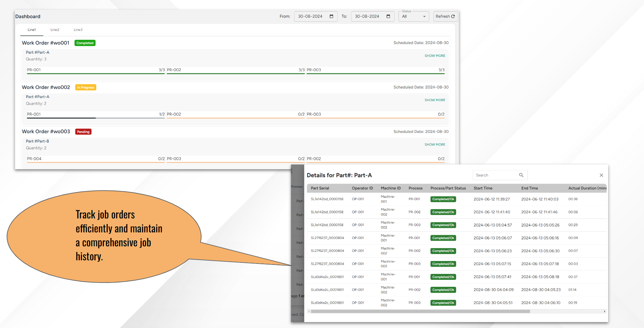644x328 pixels.
Task: Click the Refresh button
Action: click(x=445, y=16)
